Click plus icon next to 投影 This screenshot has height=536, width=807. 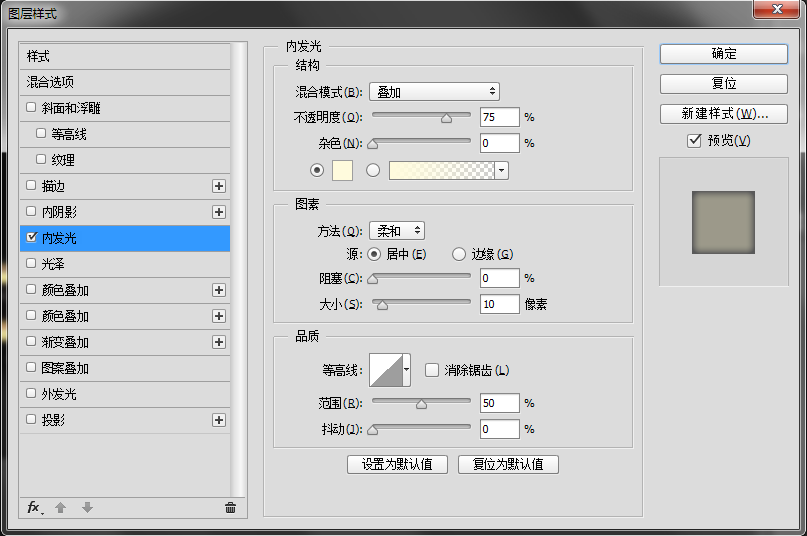(x=219, y=420)
